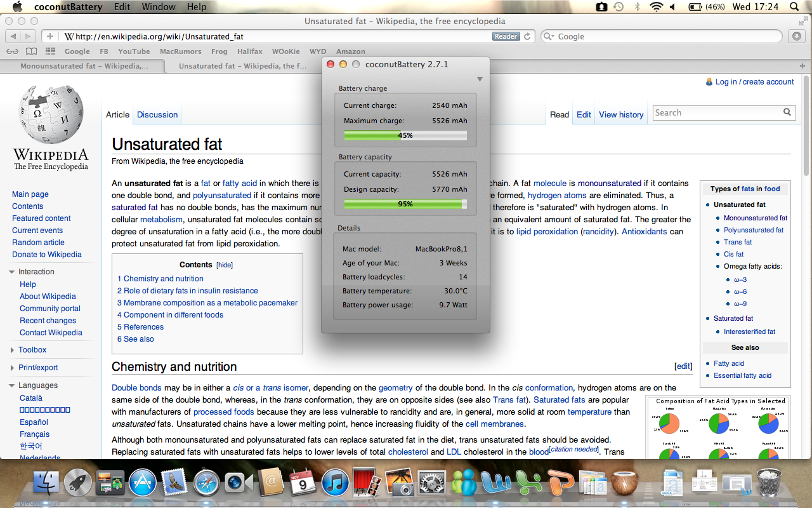Click the Reader button in address bar
This screenshot has height=508, width=812.
(x=506, y=36)
